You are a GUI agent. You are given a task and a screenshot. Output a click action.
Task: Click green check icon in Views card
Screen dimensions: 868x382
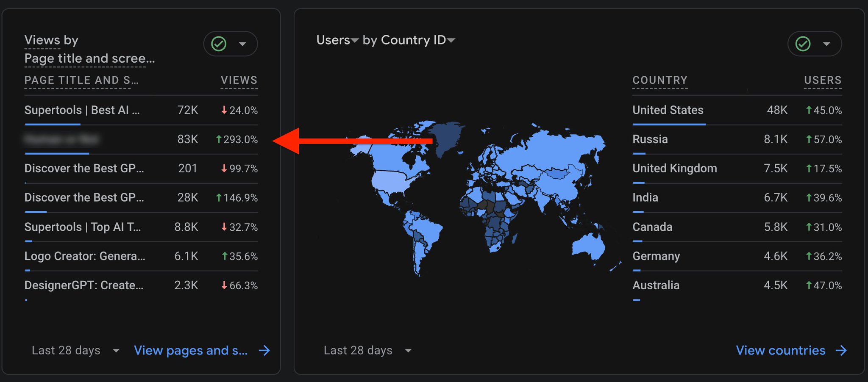pos(219,44)
